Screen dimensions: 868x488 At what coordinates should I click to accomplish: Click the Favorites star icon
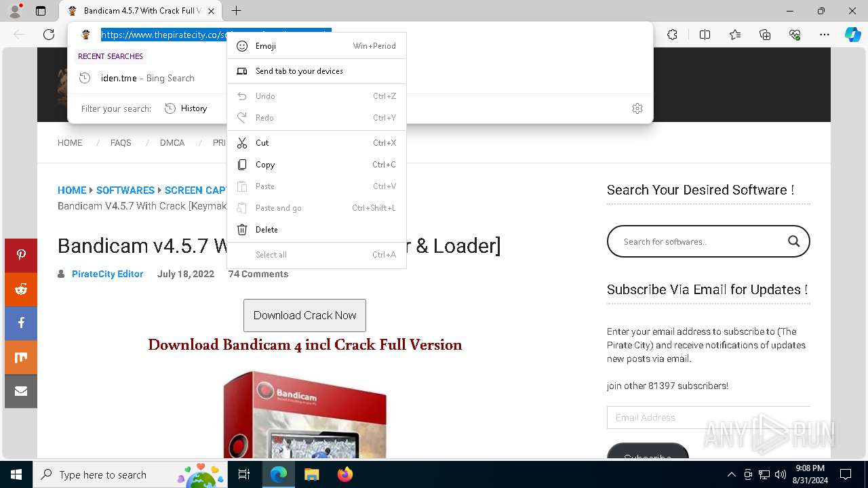[735, 35]
